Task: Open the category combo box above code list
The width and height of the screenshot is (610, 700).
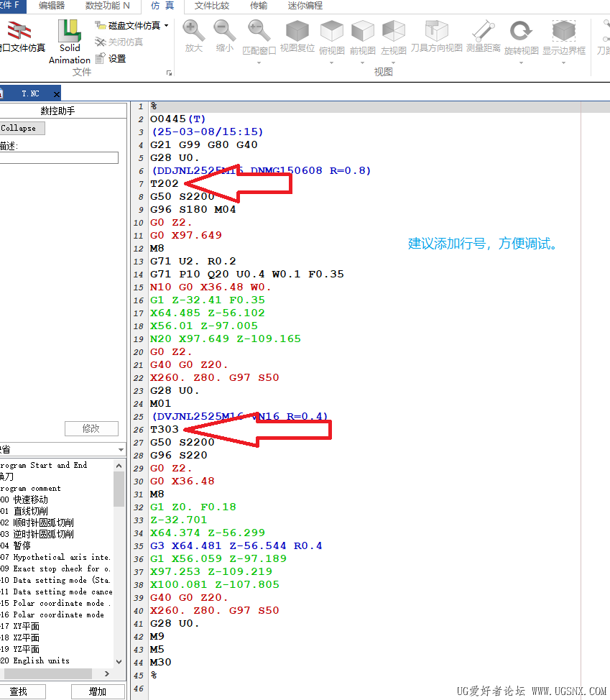Action: [x=63, y=449]
